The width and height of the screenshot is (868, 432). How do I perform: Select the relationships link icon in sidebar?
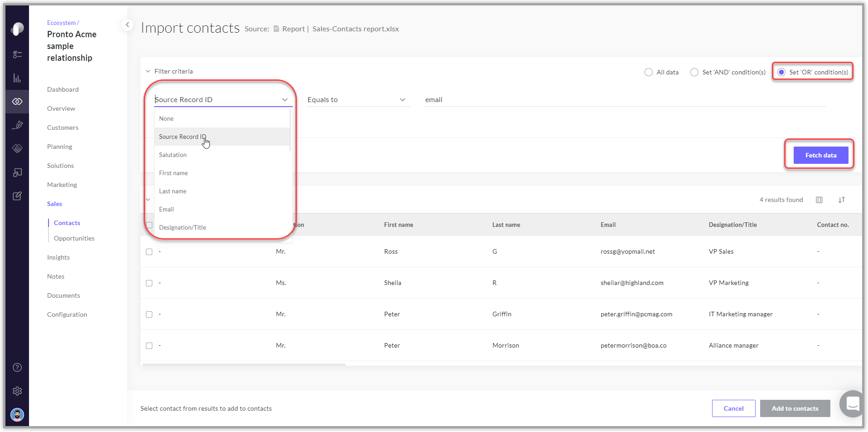[x=17, y=102]
